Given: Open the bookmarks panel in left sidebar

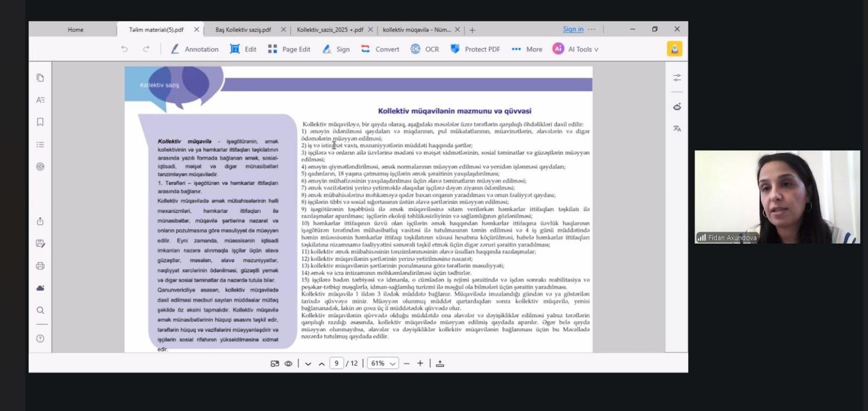Looking at the screenshot, I should pyautogui.click(x=40, y=122).
